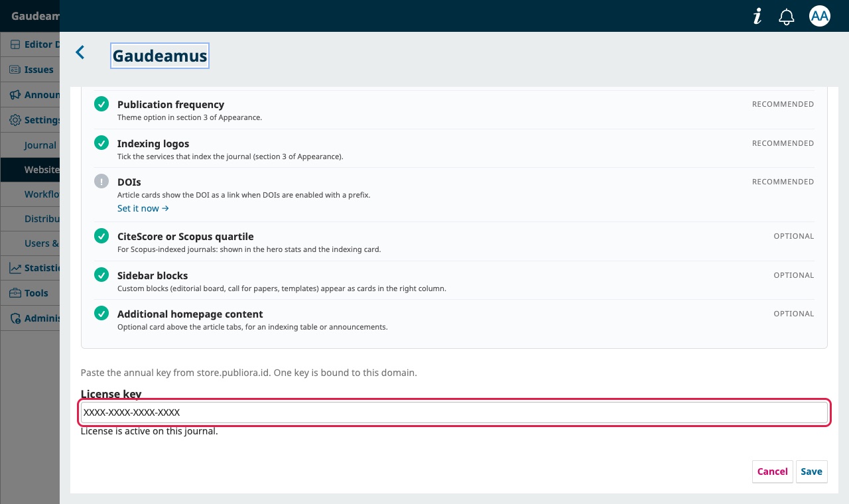Click the green check beside Publication frequency

[101, 104]
